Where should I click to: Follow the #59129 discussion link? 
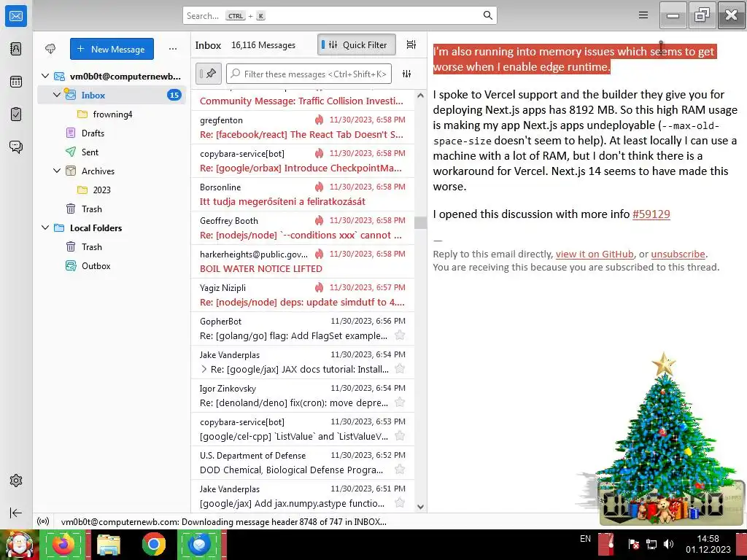[x=651, y=214]
